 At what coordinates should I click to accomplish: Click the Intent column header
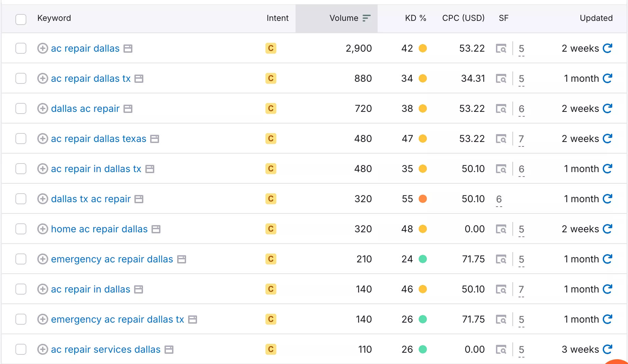[277, 18]
